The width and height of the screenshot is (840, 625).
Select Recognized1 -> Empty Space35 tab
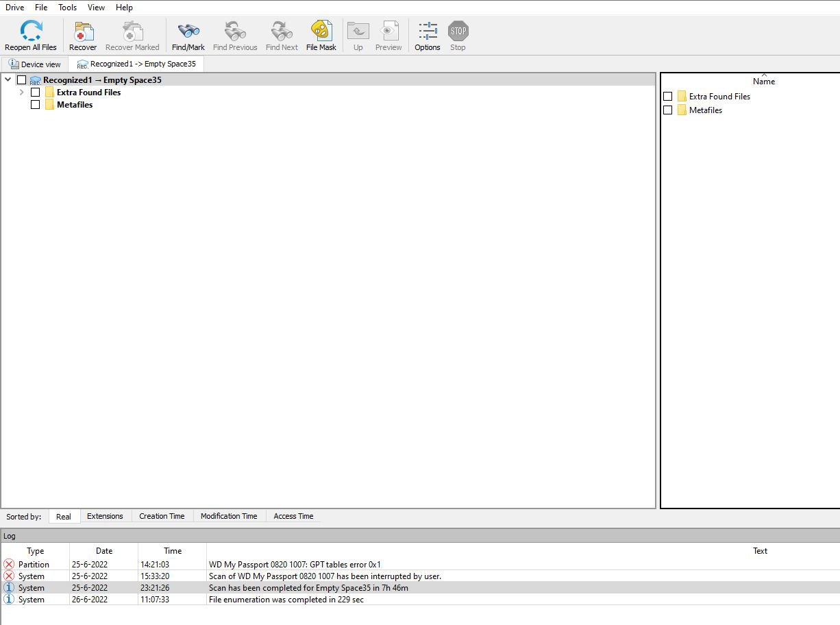click(136, 64)
